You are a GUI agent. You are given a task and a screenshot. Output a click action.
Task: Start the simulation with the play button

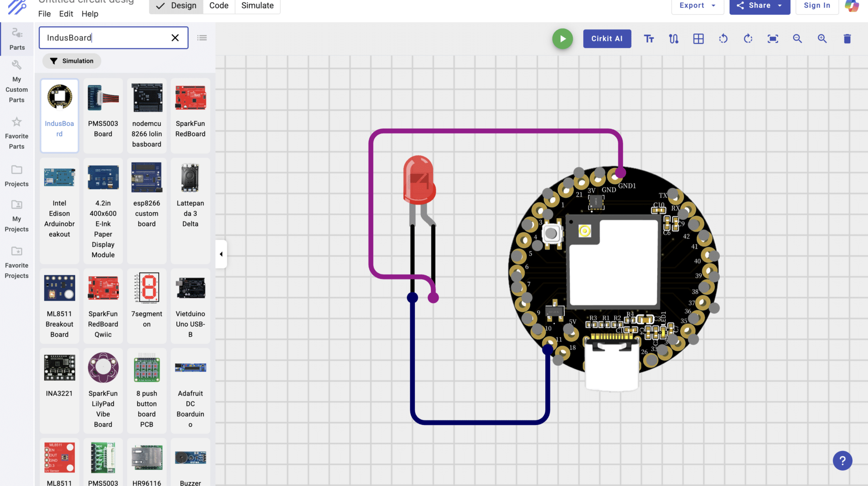(562, 38)
